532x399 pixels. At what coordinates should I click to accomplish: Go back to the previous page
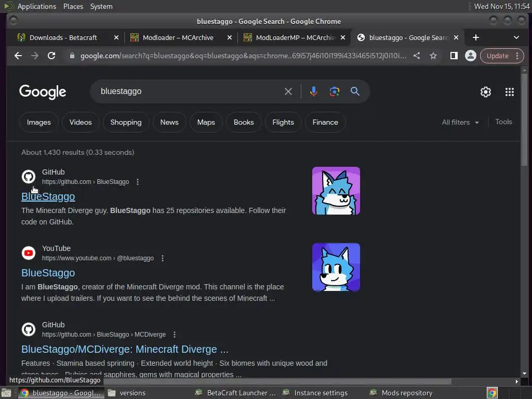(18, 56)
